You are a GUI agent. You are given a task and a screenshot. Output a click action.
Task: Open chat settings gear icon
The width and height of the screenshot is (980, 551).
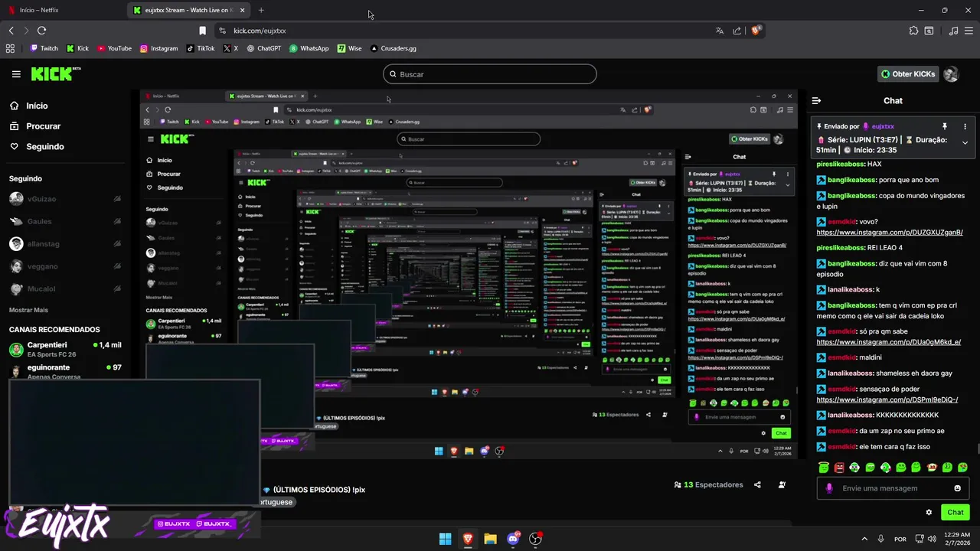[x=929, y=513]
